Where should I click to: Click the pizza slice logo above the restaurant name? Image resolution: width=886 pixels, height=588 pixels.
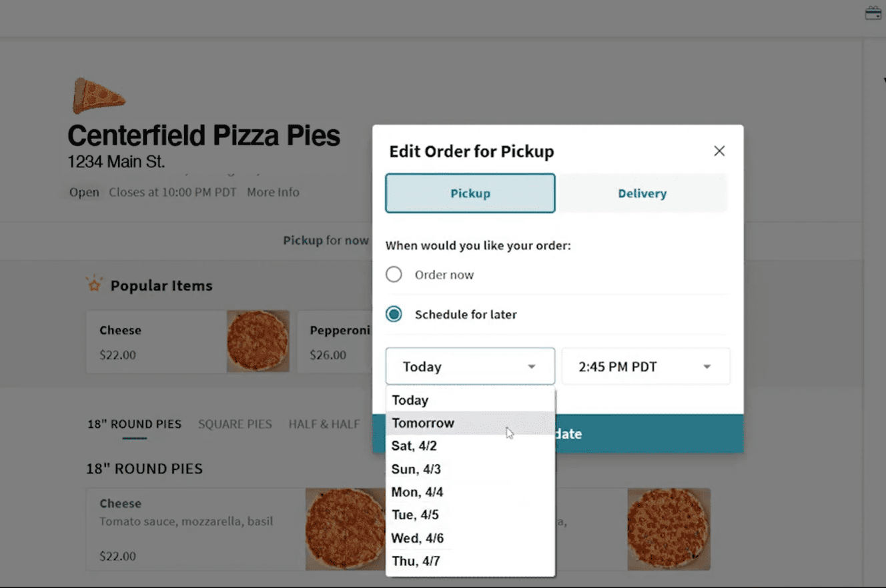pyautogui.click(x=98, y=95)
